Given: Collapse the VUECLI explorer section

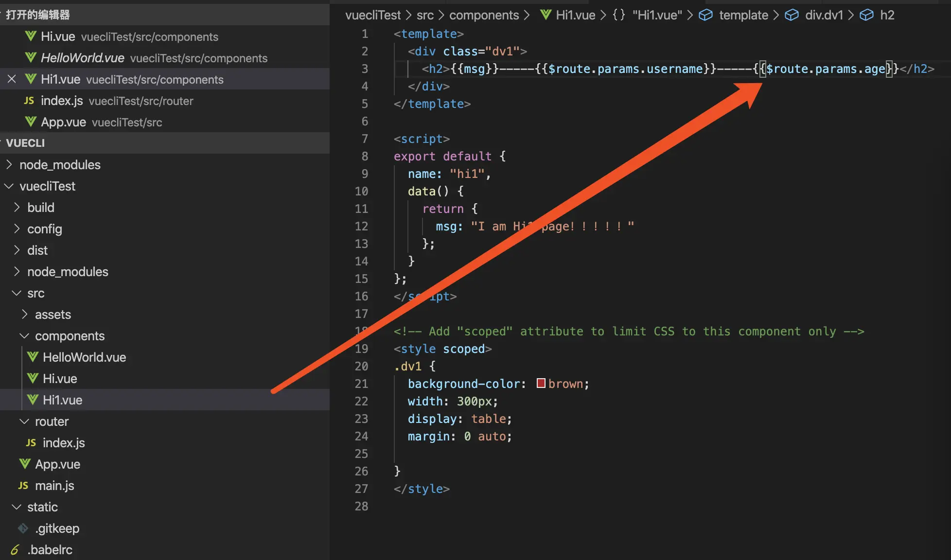Looking at the screenshot, I should [x=25, y=143].
